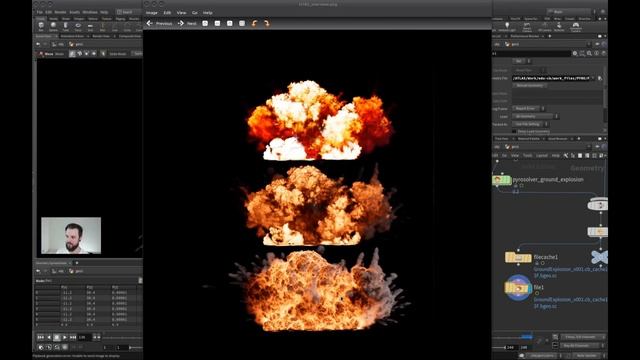The image size is (640, 360).
Task: Select Grid shelf tool in Houdini
Action: click(x=90, y=27)
